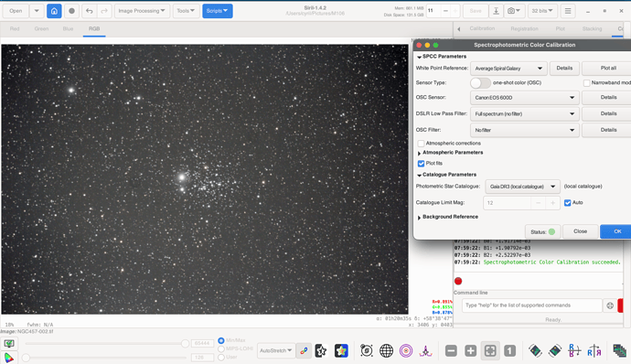
Task: Open the Photometric Star Catalogue dropdown
Action: [522, 187]
